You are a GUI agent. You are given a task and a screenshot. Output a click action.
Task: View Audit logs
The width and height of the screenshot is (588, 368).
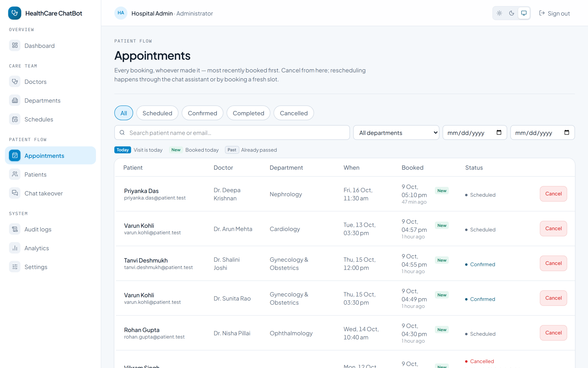coord(50,229)
